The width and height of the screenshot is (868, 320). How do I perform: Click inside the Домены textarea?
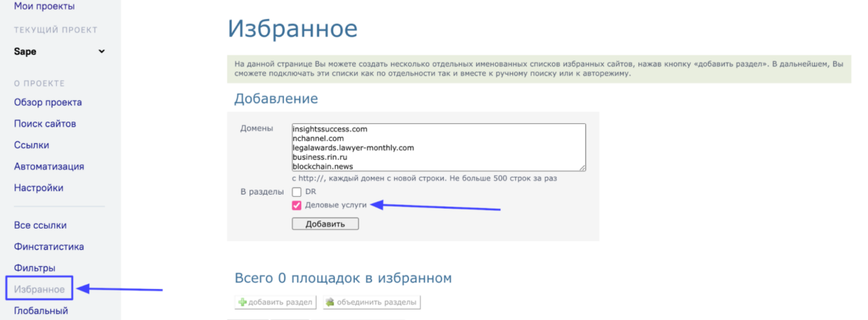pos(438,147)
